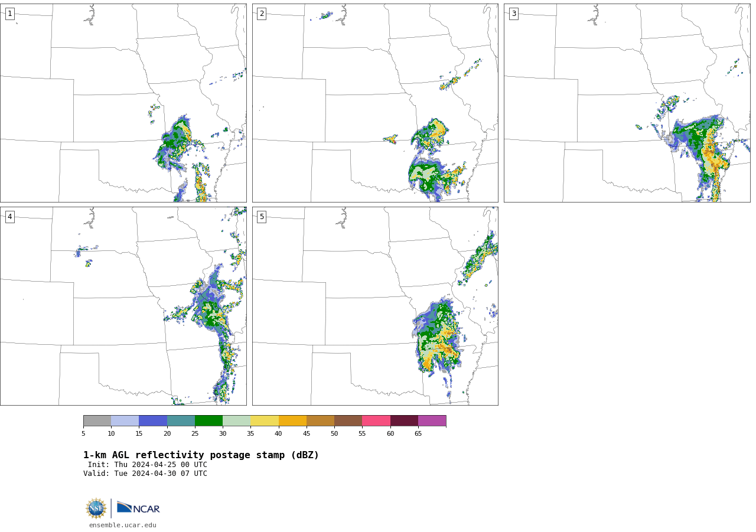This screenshot has height=532, width=756.
Task: Open ensemble member 1 reflectivity map
Action: pos(123,103)
